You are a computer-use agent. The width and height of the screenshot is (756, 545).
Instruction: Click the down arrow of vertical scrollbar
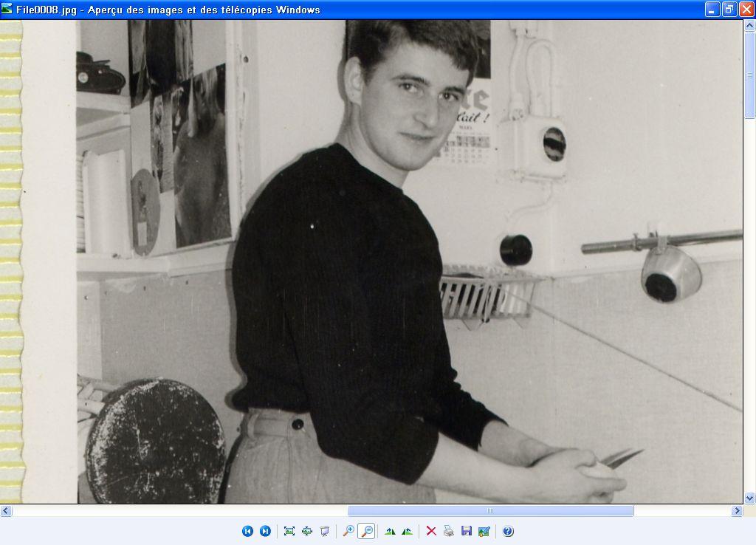point(749,498)
